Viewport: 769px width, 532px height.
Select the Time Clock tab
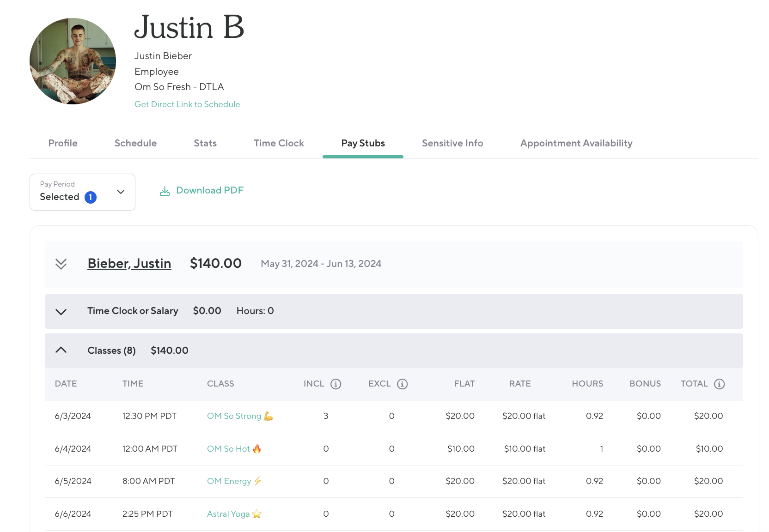[279, 143]
